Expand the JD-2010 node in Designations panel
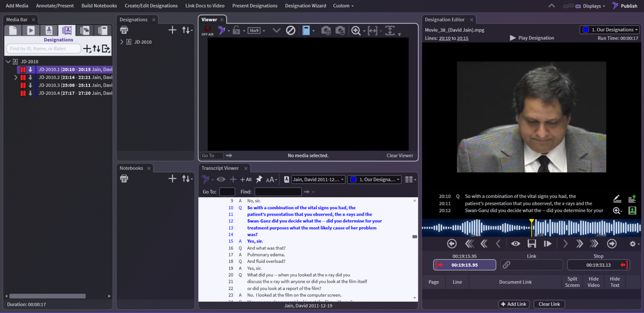 [122, 42]
